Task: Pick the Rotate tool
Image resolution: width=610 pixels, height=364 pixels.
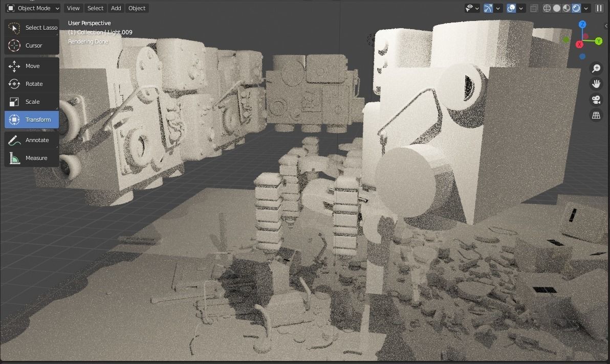Action: (32, 84)
